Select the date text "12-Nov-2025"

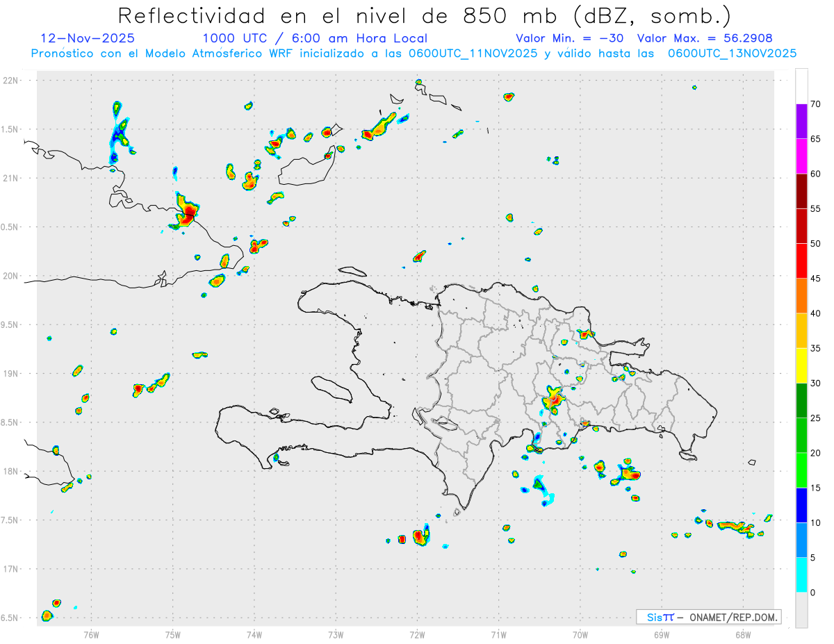tap(88, 38)
